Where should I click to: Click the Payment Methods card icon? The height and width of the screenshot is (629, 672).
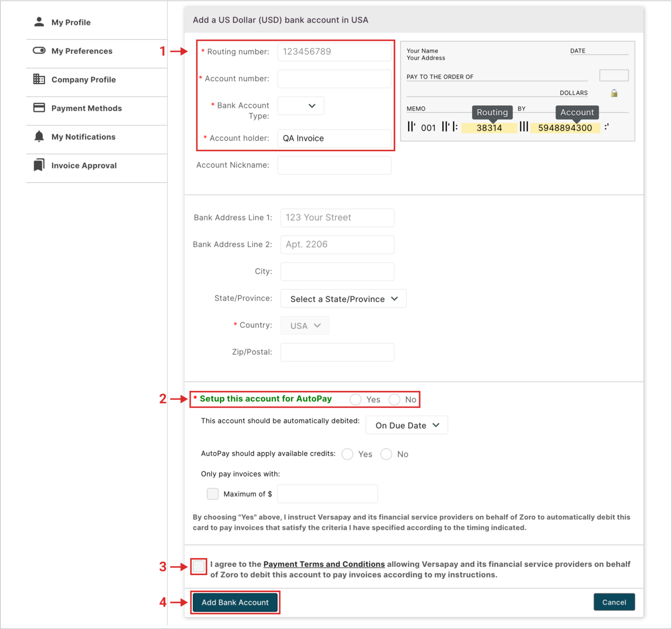coord(39,108)
